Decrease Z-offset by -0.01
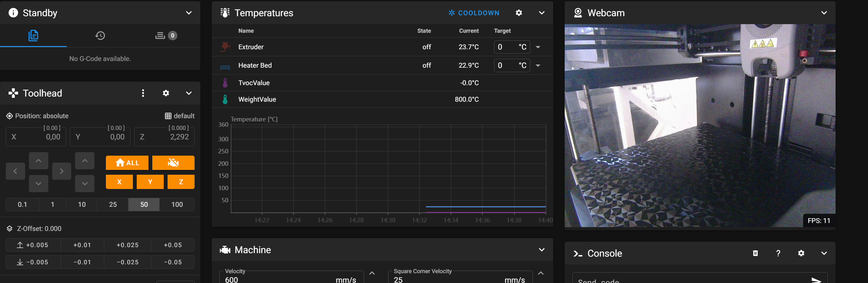Screen dimensions: 868x283 [x=82, y=262]
